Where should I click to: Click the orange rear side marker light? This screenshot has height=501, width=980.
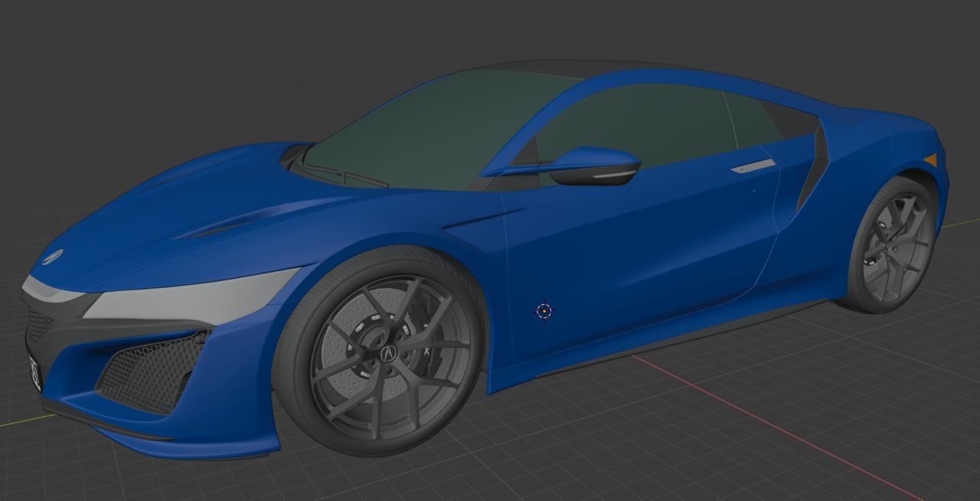pyautogui.click(x=931, y=160)
